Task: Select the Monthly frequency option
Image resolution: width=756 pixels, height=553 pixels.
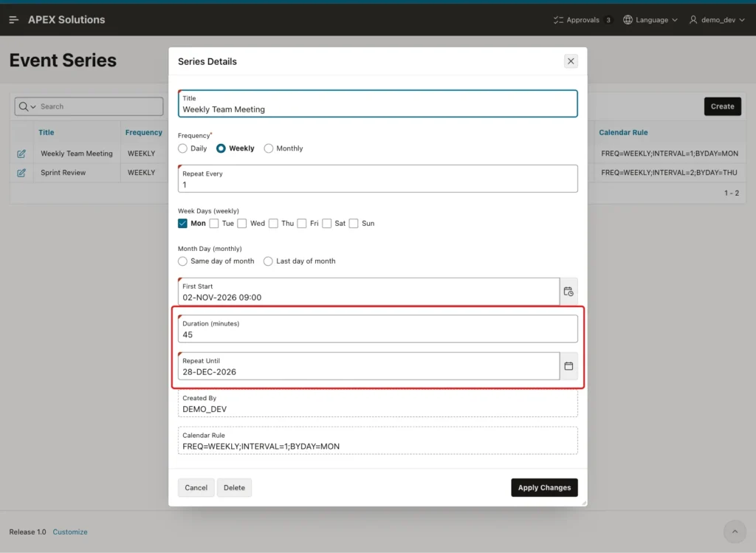Action: pos(269,148)
